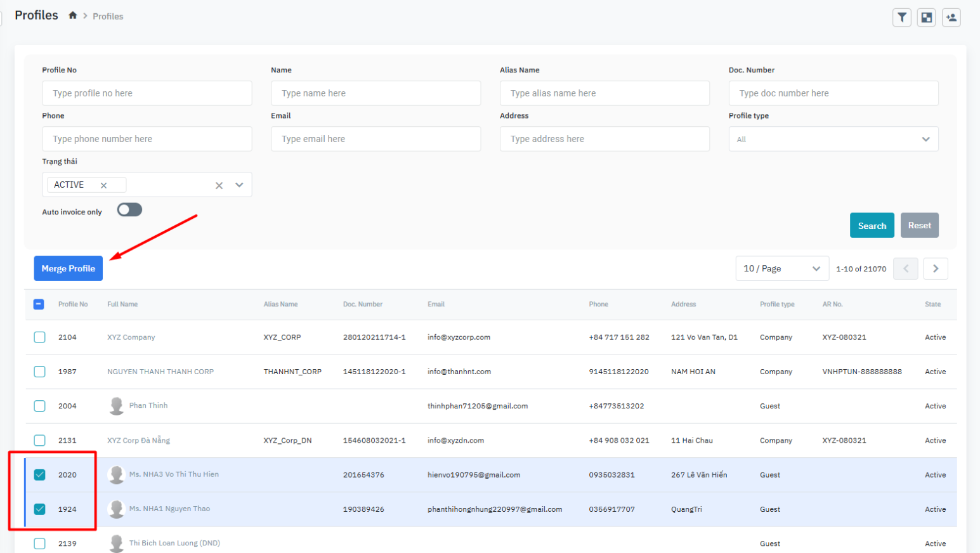
Task: Toggle the select-all header checkbox
Action: (x=39, y=304)
